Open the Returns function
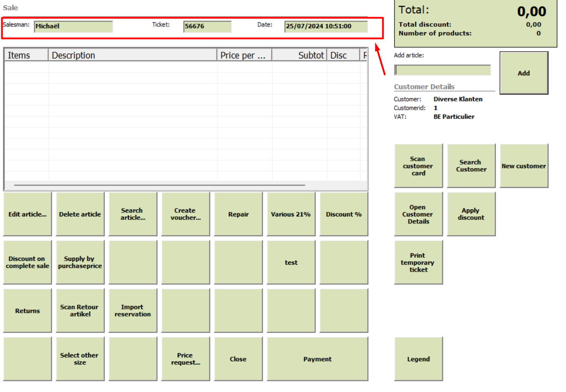Viewport: 566px width, 392px height. [28, 311]
